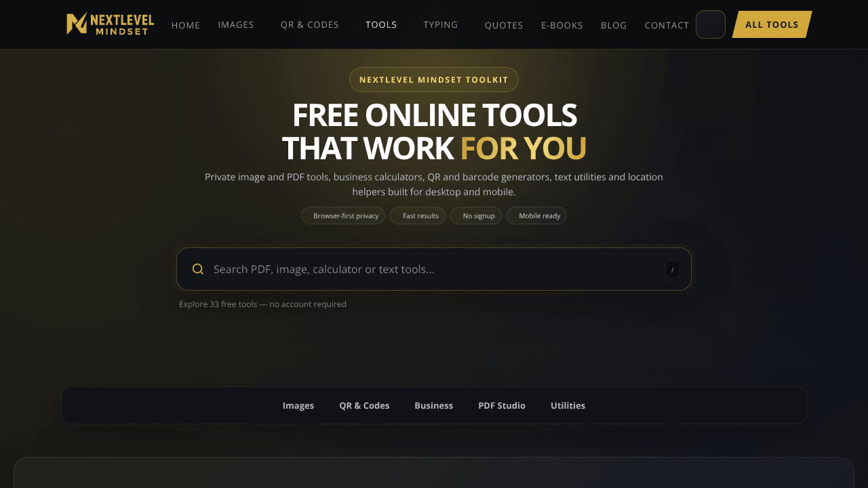Image resolution: width=868 pixels, height=488 pixels.
Task: Click the 'Explore 33 free tools' text
Action: pos(262,304)
